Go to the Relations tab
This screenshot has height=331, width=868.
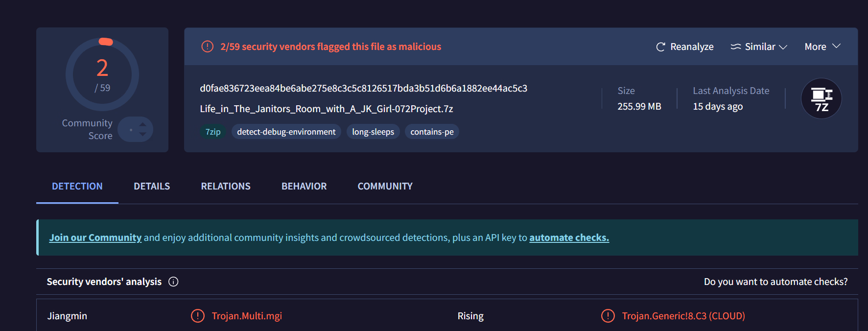coord(226,186)
